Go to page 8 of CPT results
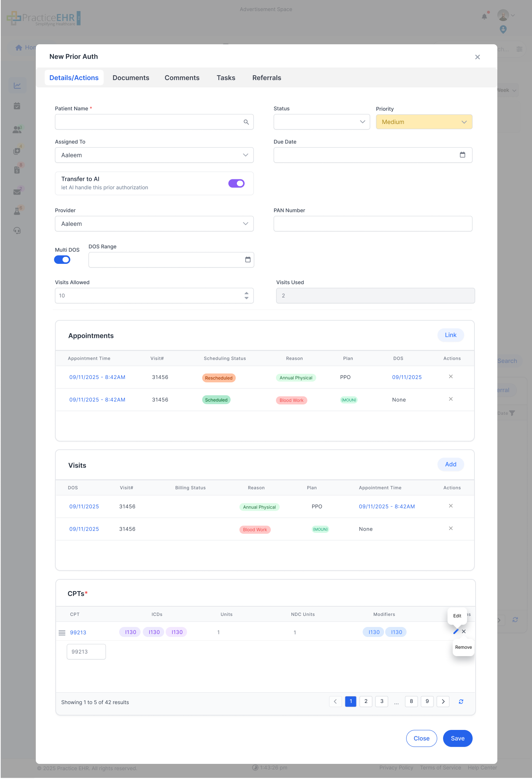Image resolution: width=532 pixels, height=779 pixels. tap(411, 702)
